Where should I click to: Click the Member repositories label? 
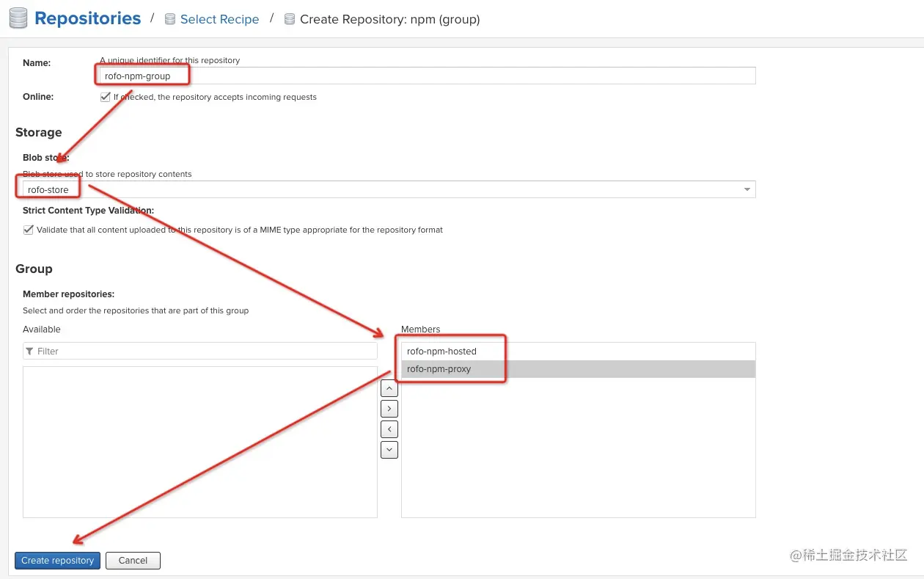(x=68, y=294)
